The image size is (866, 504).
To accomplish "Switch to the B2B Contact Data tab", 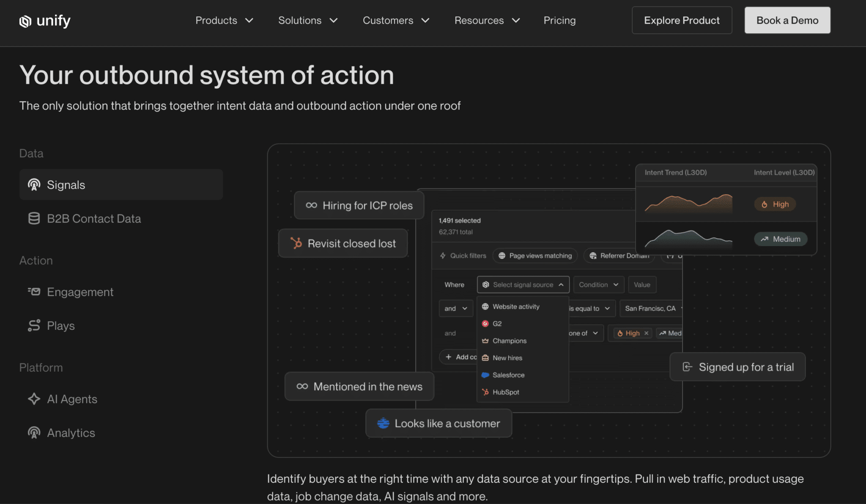I will point(121,218).
